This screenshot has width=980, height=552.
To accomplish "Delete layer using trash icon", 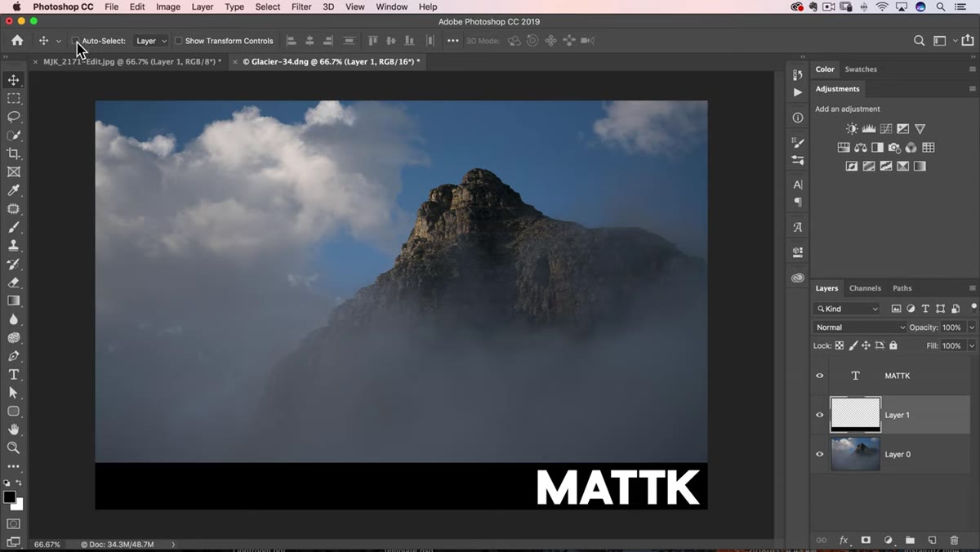I will click(x=954, y=541).
